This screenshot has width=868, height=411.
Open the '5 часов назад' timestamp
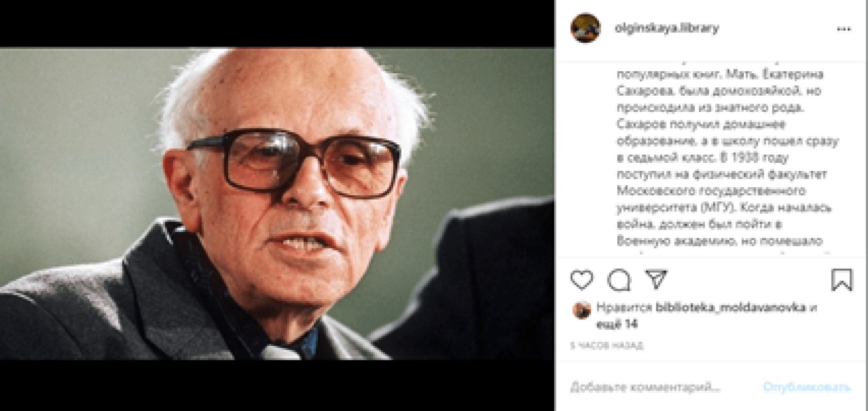click(x=607, y=346)
